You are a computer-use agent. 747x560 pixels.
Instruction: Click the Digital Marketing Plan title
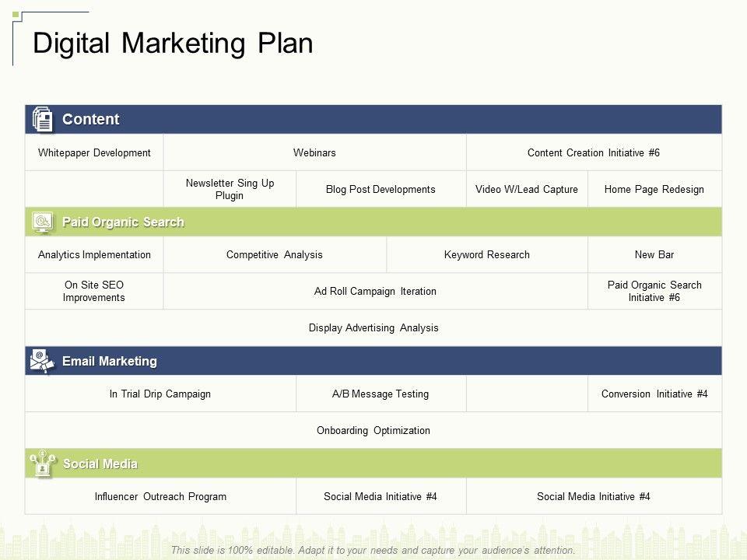[173, 44]
